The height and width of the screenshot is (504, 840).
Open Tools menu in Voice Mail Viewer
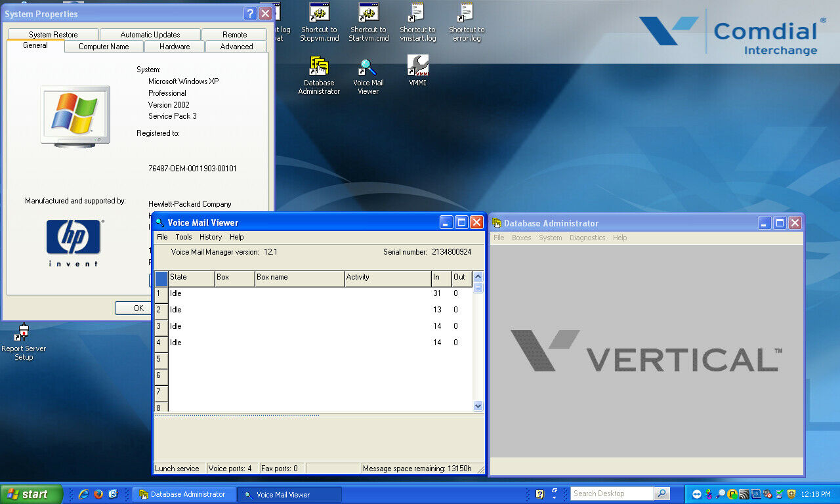[184, 237]
